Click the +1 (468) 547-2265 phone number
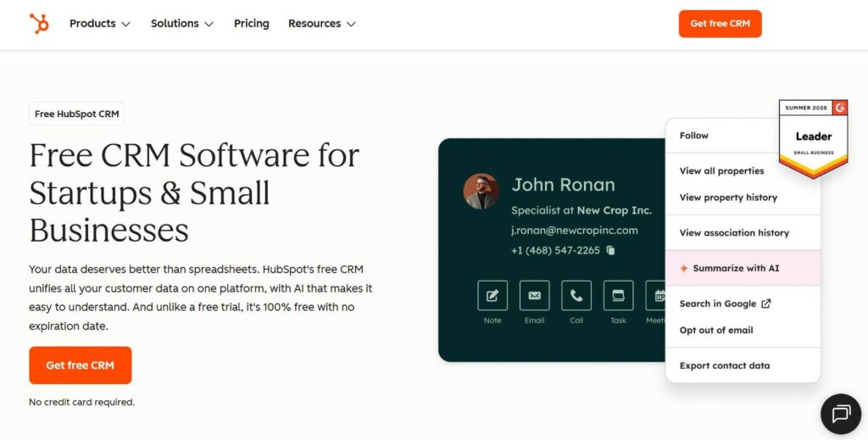The height and width of the screenshot is (440, 868). pos(555,251)
